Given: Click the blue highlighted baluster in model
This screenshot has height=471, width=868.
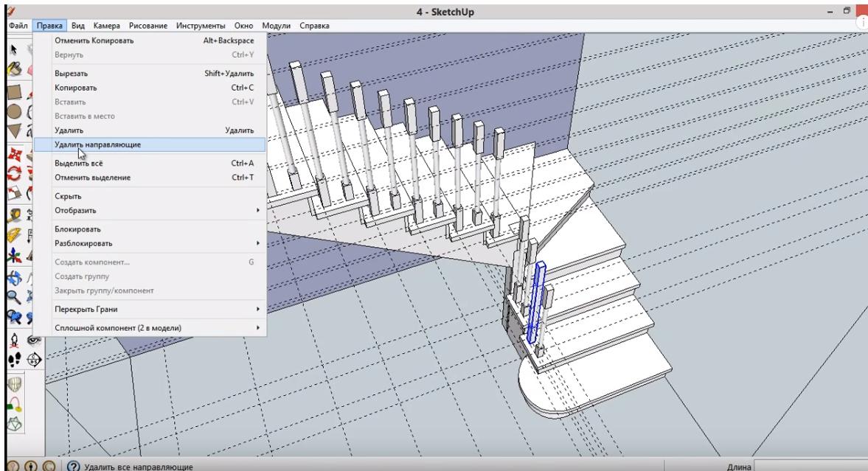Looking at the screenshot, I should pyautogui.click(x=537, y=302).
